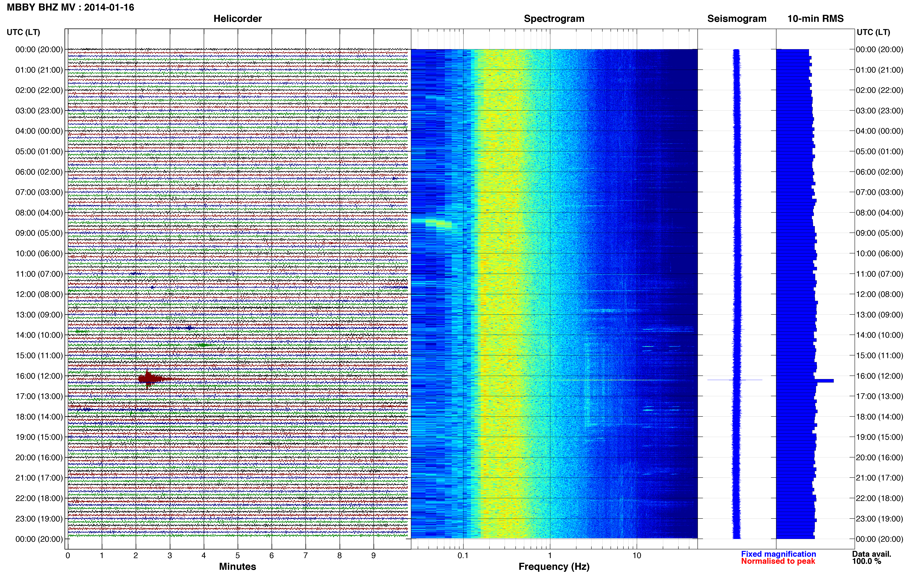The image size is (924, 578).
Task: Click '18:00 (14:00)' on the left time axis
Action: click(39, 417)
